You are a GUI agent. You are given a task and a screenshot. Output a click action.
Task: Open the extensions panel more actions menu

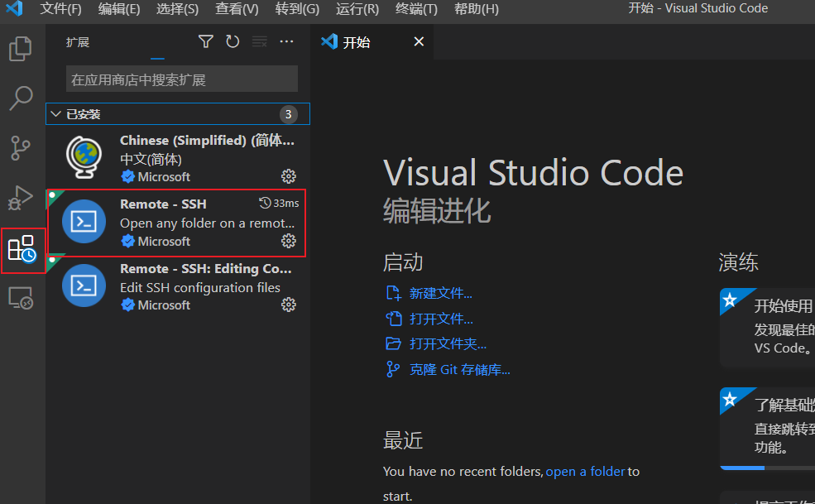(286, 41)
